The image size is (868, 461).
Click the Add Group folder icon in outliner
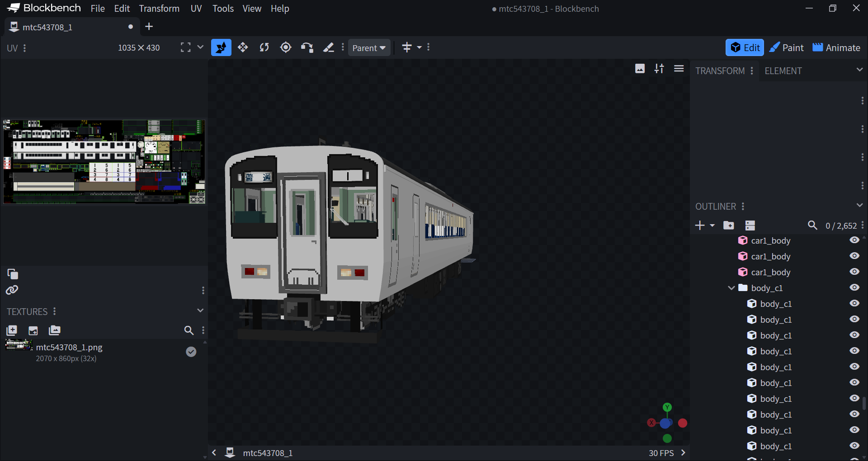[728, 225]
